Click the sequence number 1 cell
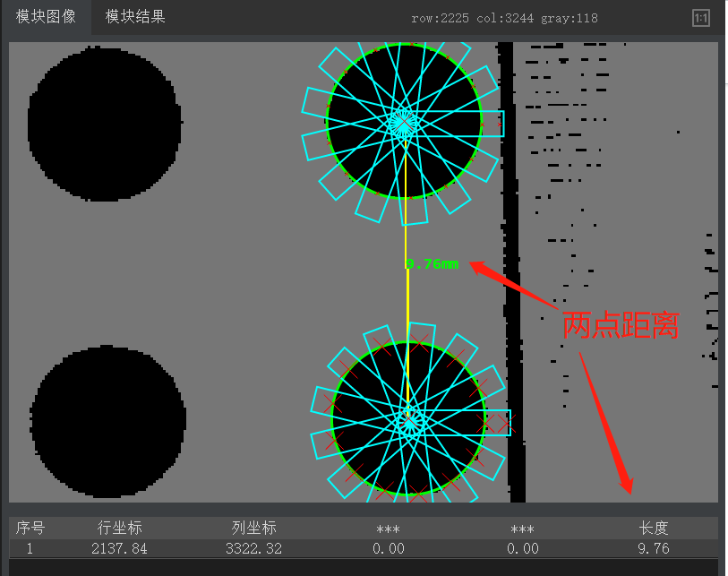Screen dimensions: 728x576 [x=30, y=548]
